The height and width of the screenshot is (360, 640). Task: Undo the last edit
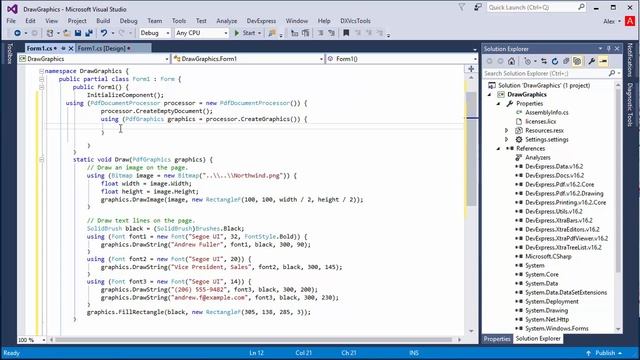(x=104, y=33)
